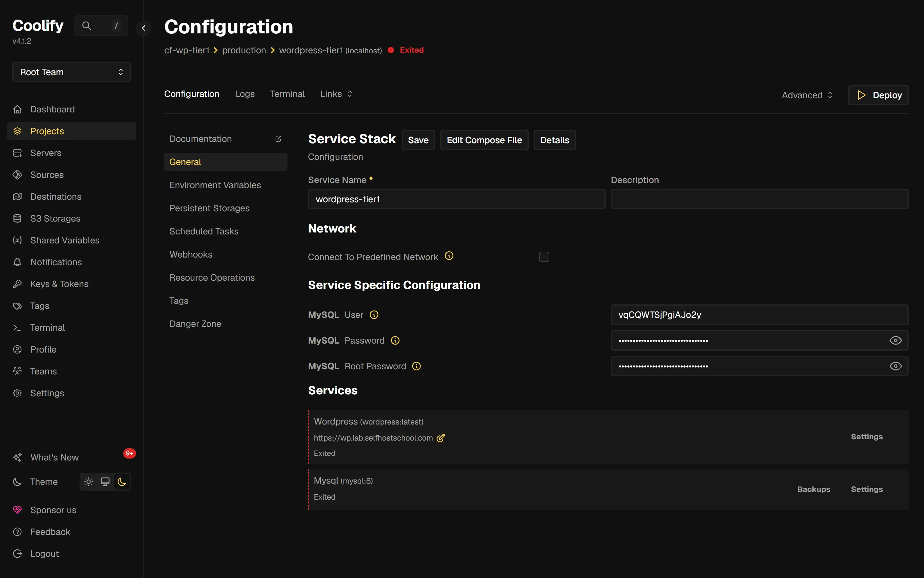Open the Dashboard home icon
Viewport: 924px width, 578px height.
click(x=17, y=109)
